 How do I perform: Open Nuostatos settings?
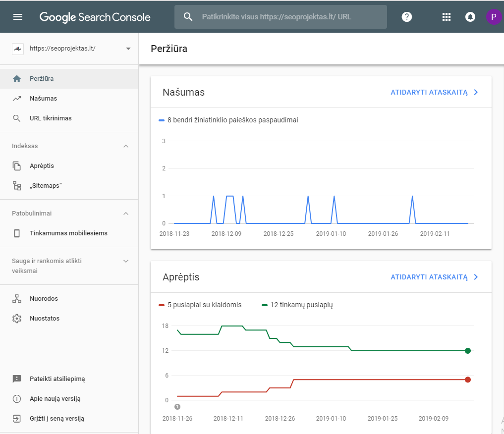pyautogui.click(x=69, y=319)
